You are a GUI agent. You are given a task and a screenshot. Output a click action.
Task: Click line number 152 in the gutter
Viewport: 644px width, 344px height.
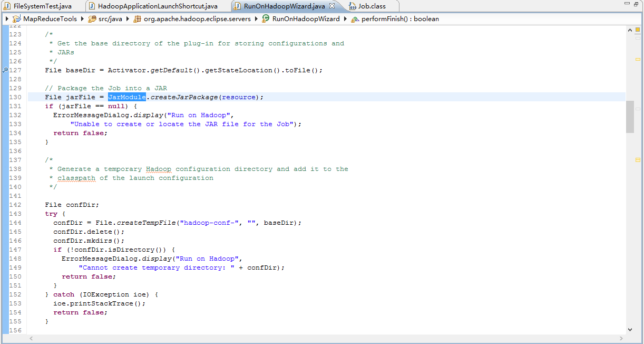tap(15, 294)
